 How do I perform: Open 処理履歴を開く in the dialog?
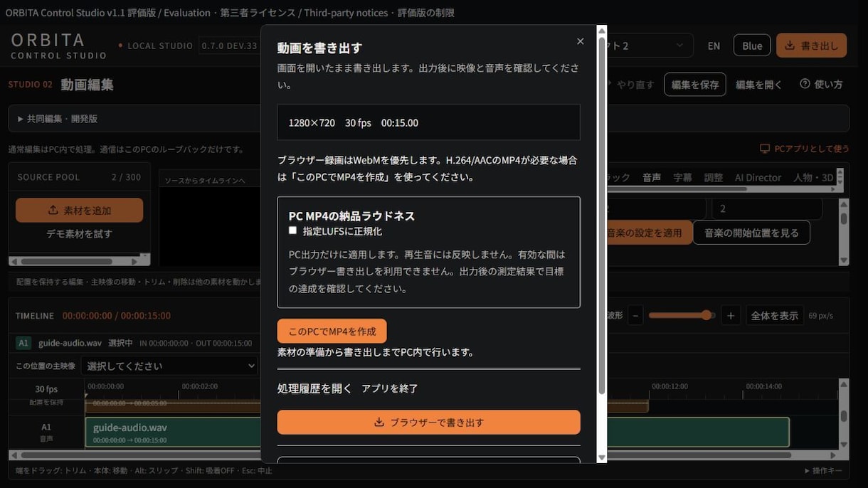pyautogui.click(x=314, y=388)
